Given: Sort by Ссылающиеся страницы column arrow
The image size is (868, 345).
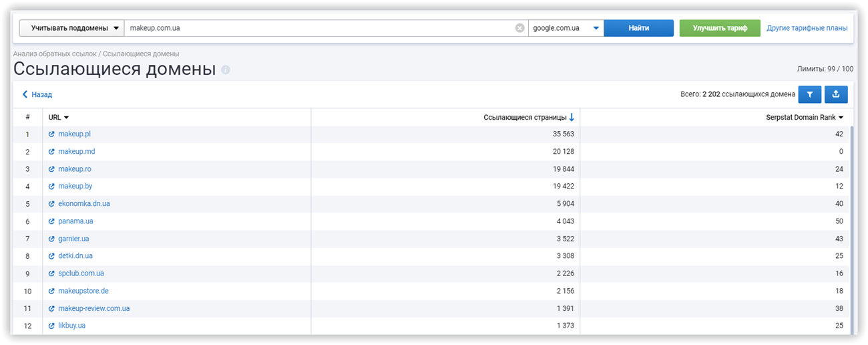Looking at the screenshot, I should pos(572,118).
